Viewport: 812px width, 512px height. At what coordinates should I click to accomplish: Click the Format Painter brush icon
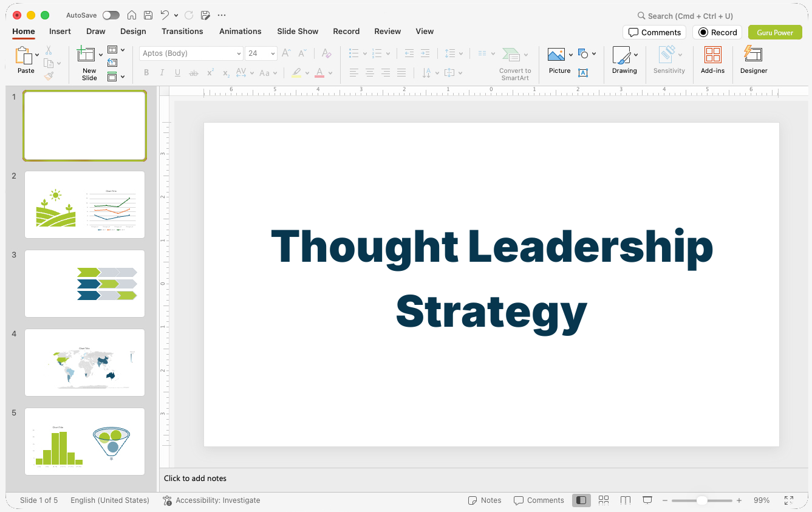coord(49,76)
